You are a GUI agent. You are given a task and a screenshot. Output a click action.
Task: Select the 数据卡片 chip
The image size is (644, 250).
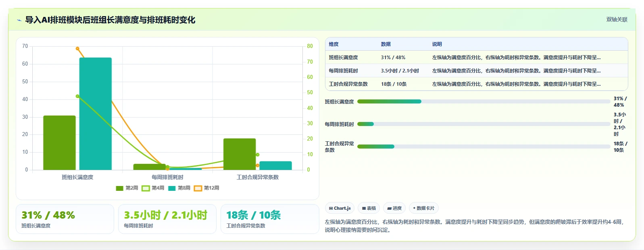[423, 208]
